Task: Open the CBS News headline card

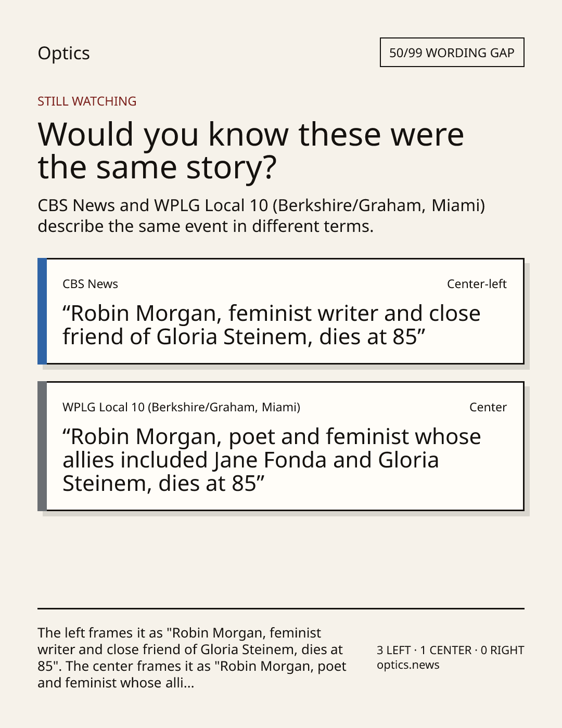Action: [x=281, y=311]
